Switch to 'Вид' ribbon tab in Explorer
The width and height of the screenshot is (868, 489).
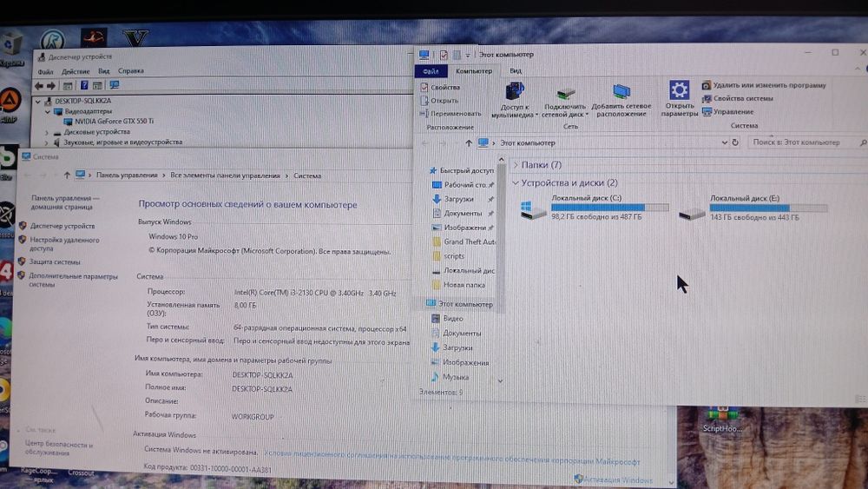point(516,71)
